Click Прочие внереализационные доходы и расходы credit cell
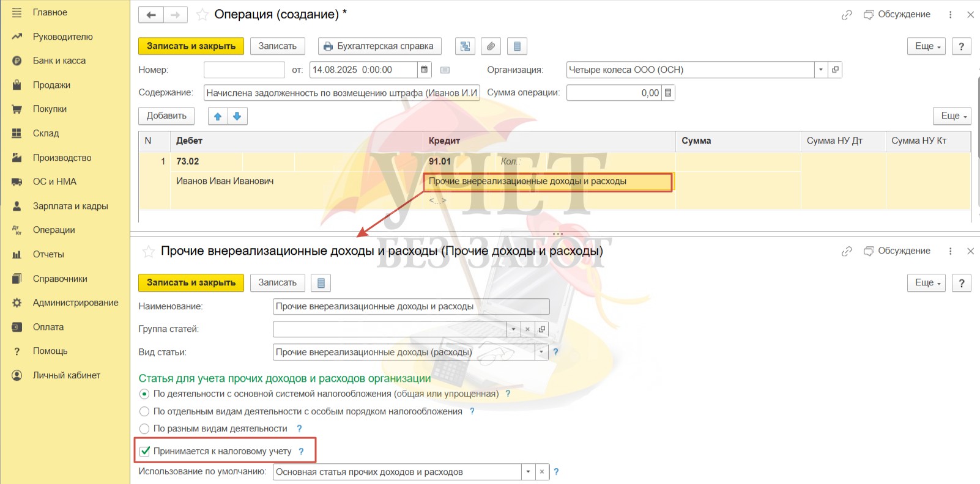Viewport: 980px width, 484px height. pos(548,182)
